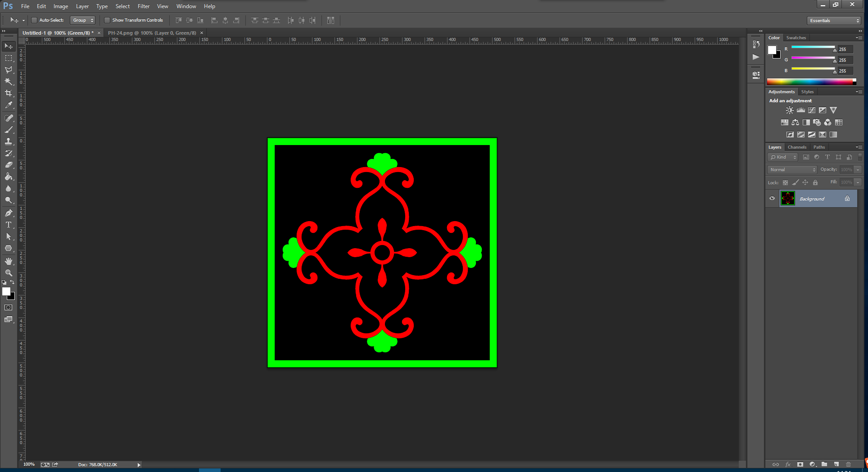The height and width of the screenshot is (472, 868).
Task: Select the Paint Bucket tool
Action: coord(9,177)
